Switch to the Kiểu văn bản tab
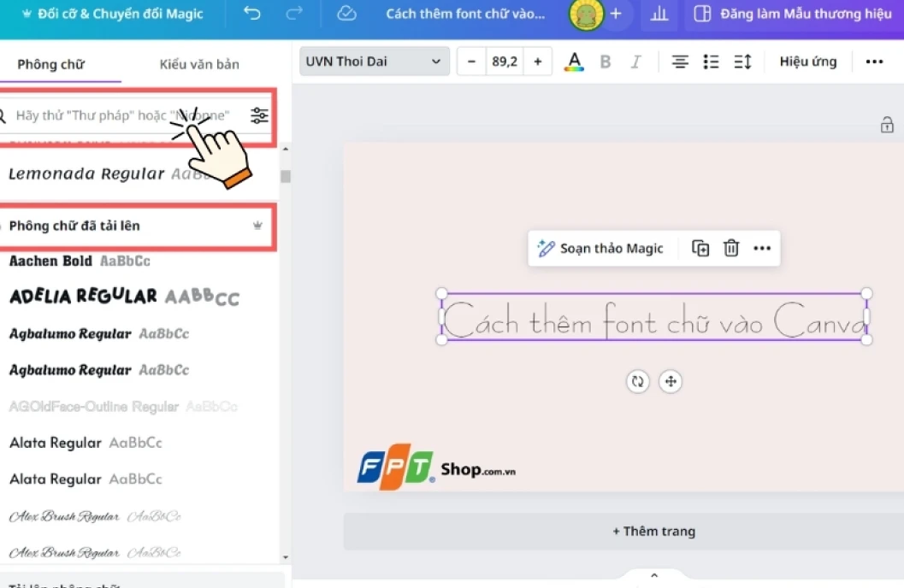 coord(199,64)
